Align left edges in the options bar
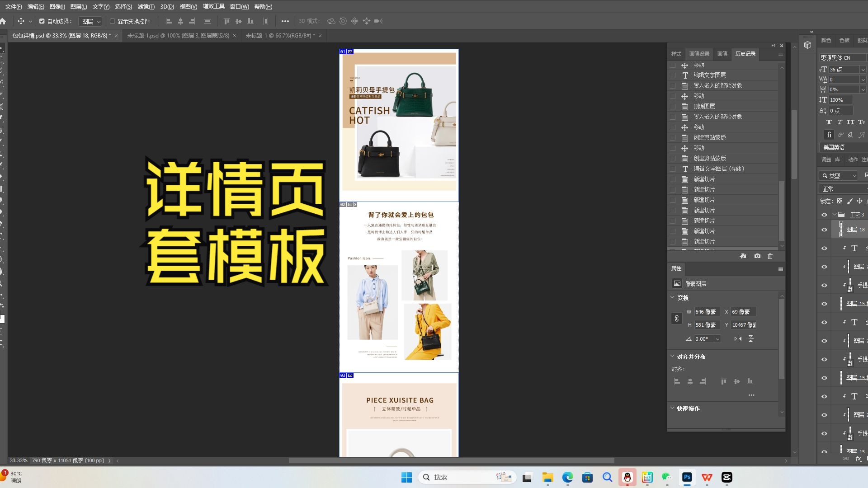Image resolution: width=868 pixels, height=488 pixels. coord(169,21)
